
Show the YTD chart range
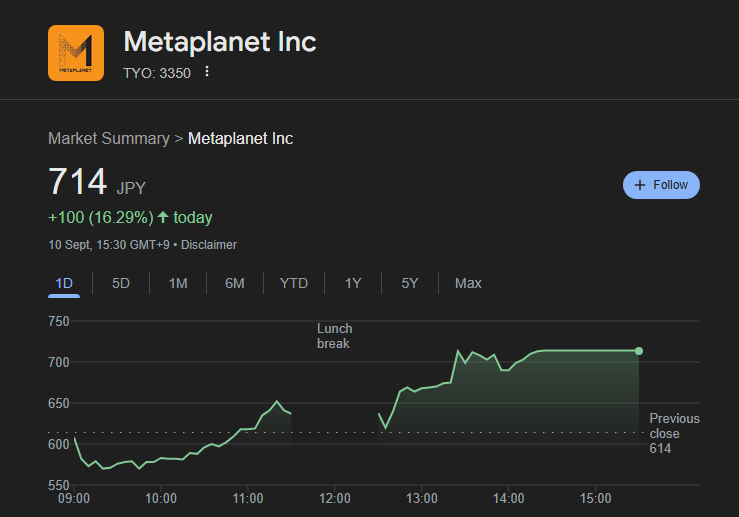click(x=294, y=283)
